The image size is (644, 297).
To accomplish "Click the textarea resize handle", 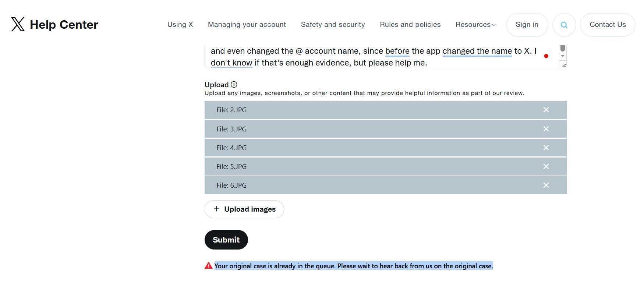I will (563, 65).
